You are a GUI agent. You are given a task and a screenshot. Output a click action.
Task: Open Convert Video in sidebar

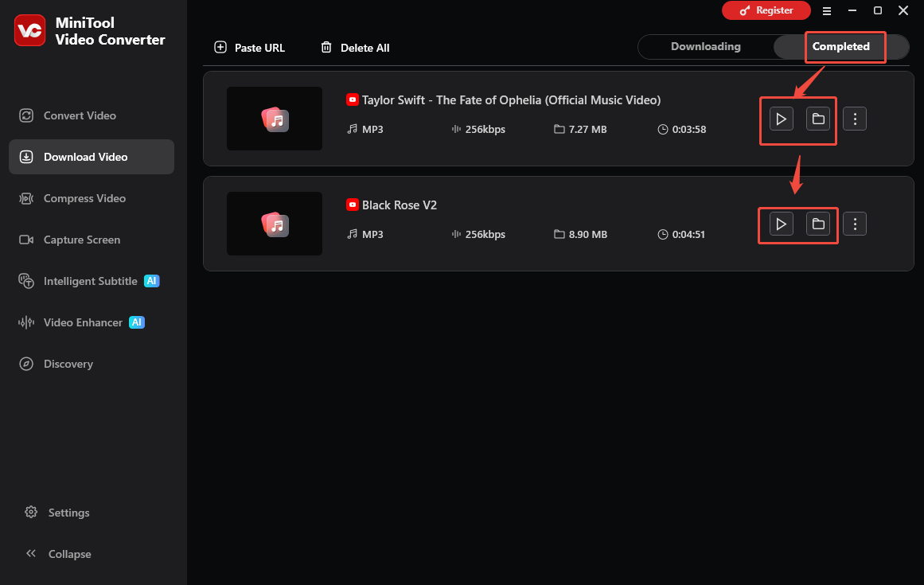[x=92, y=115]
